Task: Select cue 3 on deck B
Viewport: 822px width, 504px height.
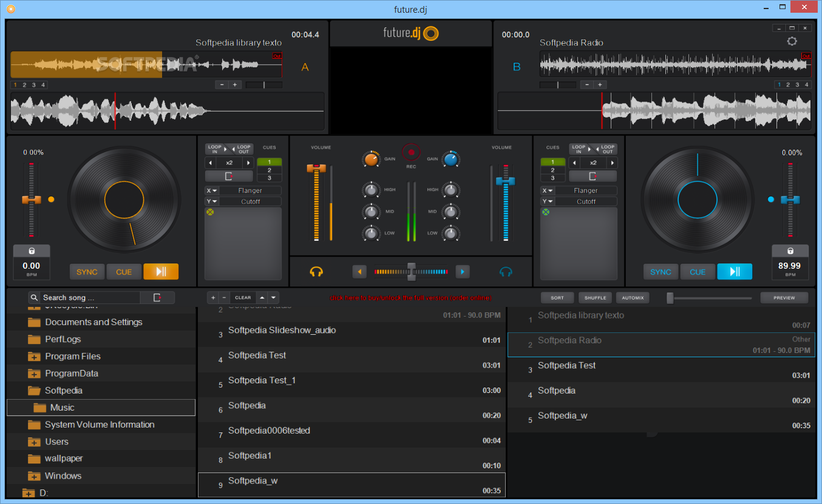Action: 552,178
